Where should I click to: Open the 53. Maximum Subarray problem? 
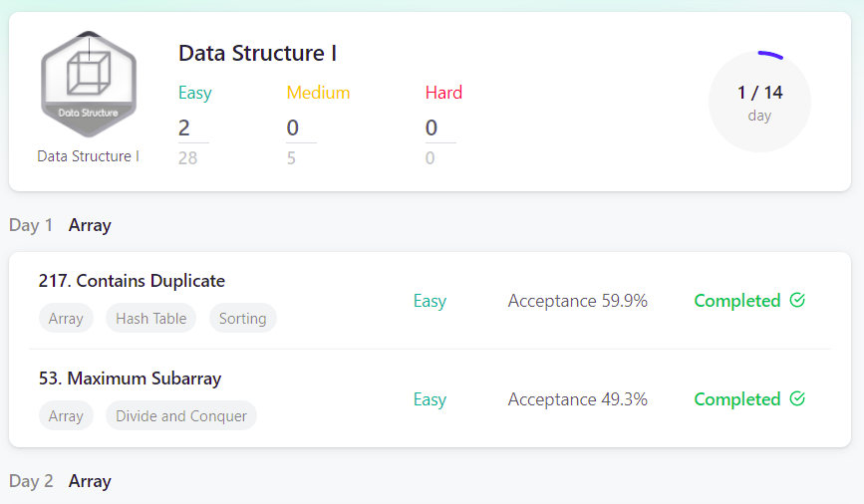point(130,378)
